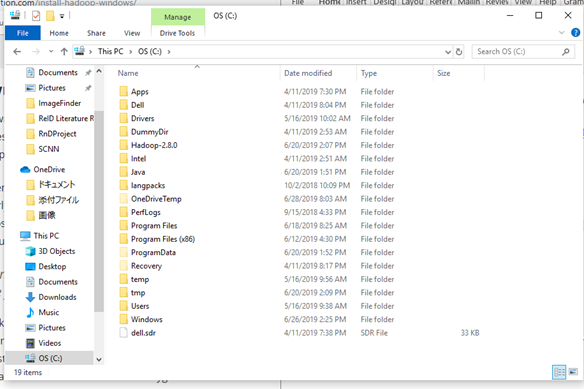Switch to the Share ribbon tab
The image size is (584, 389).
pyautogui.click(x=96, y=33)
